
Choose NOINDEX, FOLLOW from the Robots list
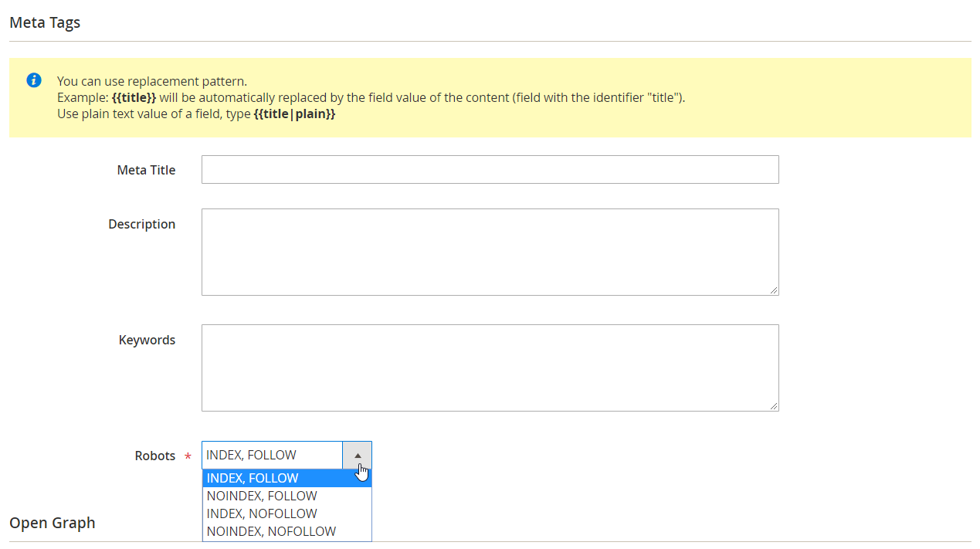[287, 496]
